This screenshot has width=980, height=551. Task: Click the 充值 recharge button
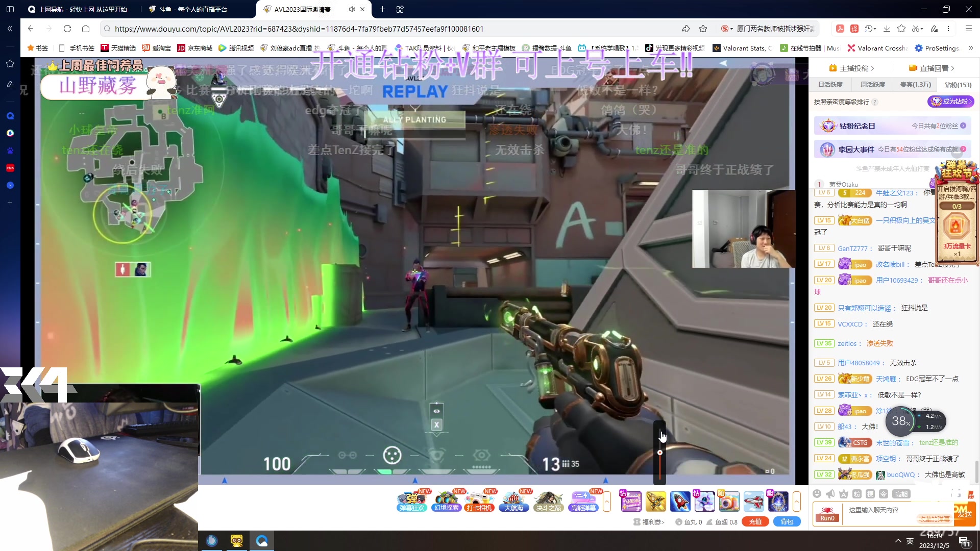click(755, 521)
